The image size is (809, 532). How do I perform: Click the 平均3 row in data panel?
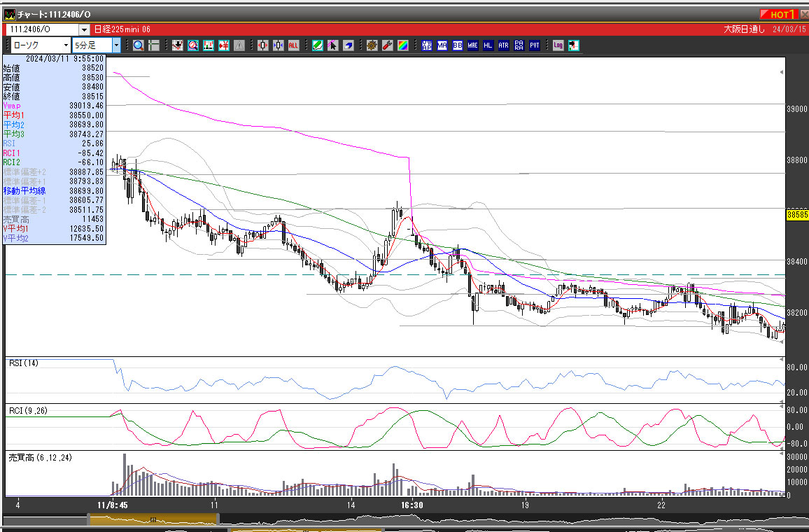click(x=54, y=134)
